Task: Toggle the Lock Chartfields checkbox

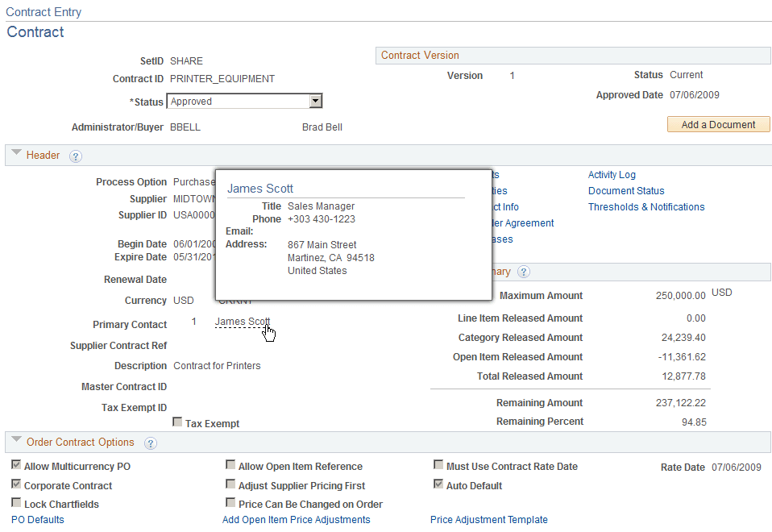Action: tap(17, 503)
